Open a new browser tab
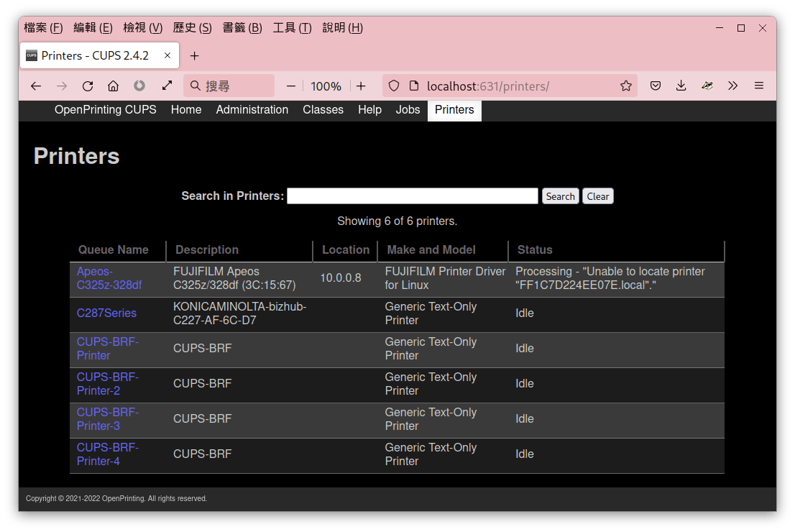Image resolution: width=795 pixels, height=532 pixels. (x=195, y=56)
